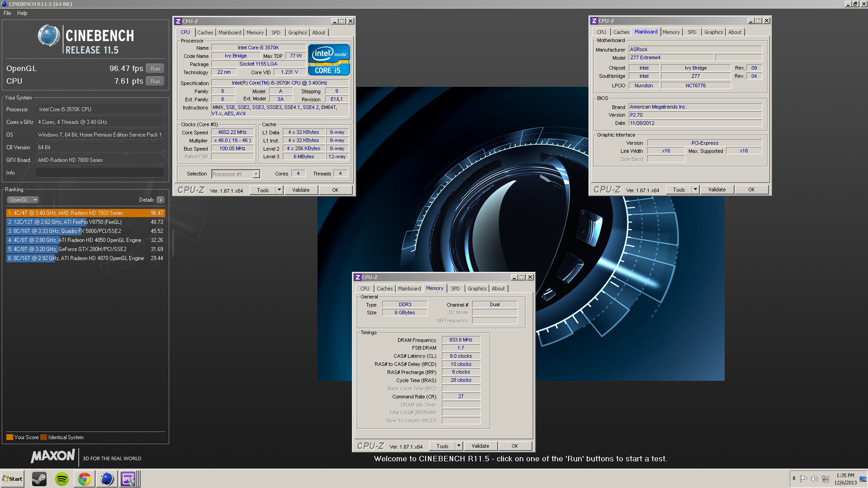This screenshot has width=868, height=488.
Task: Click OK in Mainboard window
Action: 751,190
